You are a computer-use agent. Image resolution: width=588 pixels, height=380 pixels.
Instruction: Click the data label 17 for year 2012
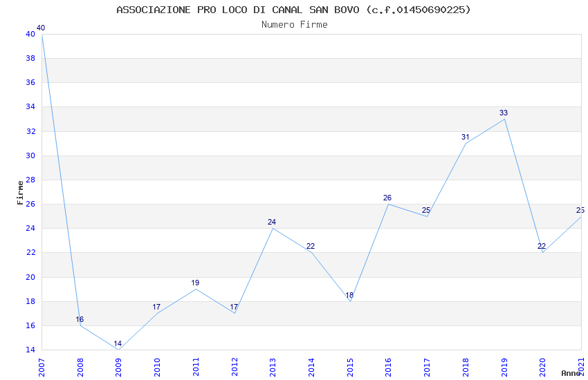tap(234, 307)
